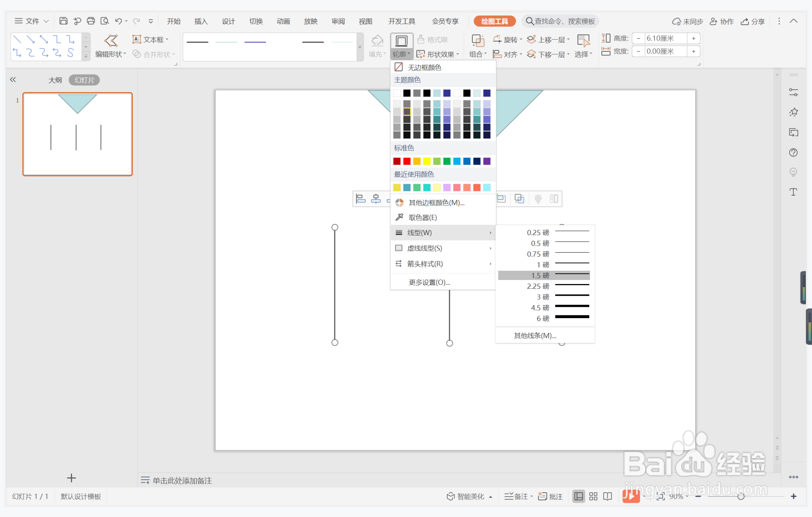The image size is (812, 517).
Task: Open the help icon in right sidebar
Action: [x=793, y=152]
